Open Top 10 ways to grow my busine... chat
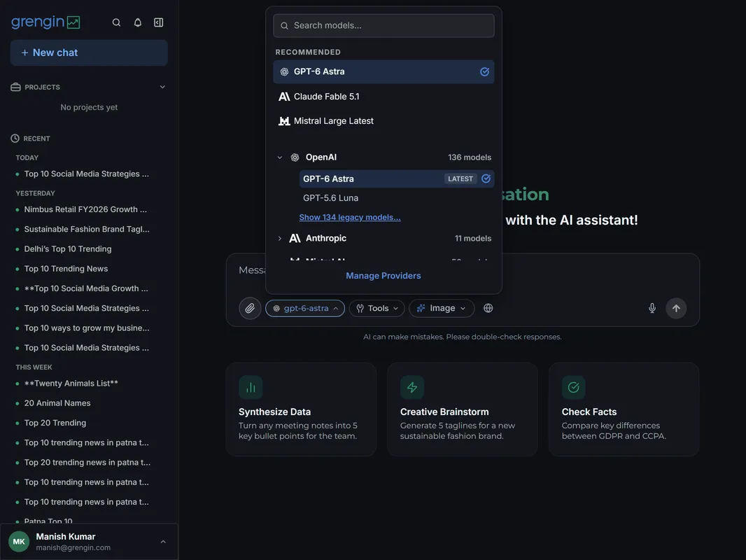This screenshot has height=560, width=746. (x=87, y=328)
